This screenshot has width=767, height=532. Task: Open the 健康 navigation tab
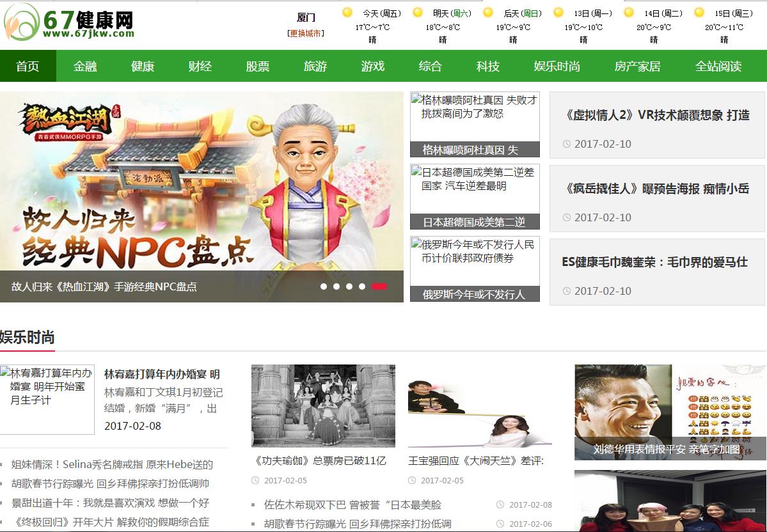coord(143,66)
